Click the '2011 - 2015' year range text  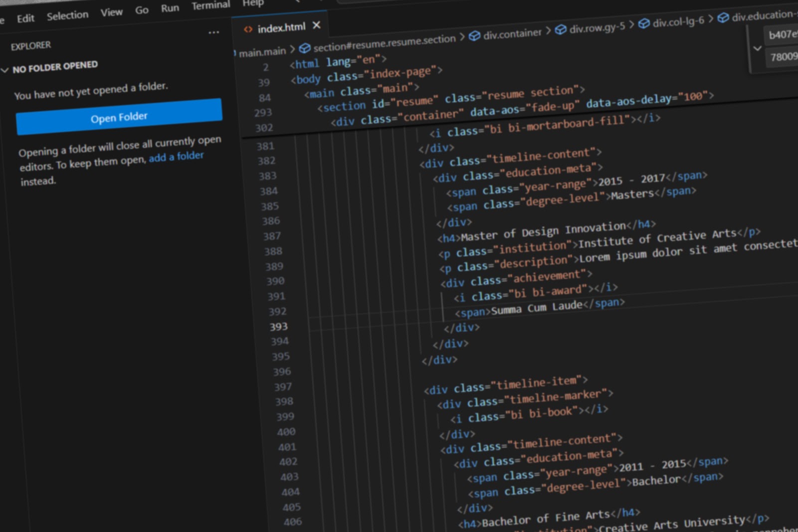pyautogui.click(x=652, y=466)
